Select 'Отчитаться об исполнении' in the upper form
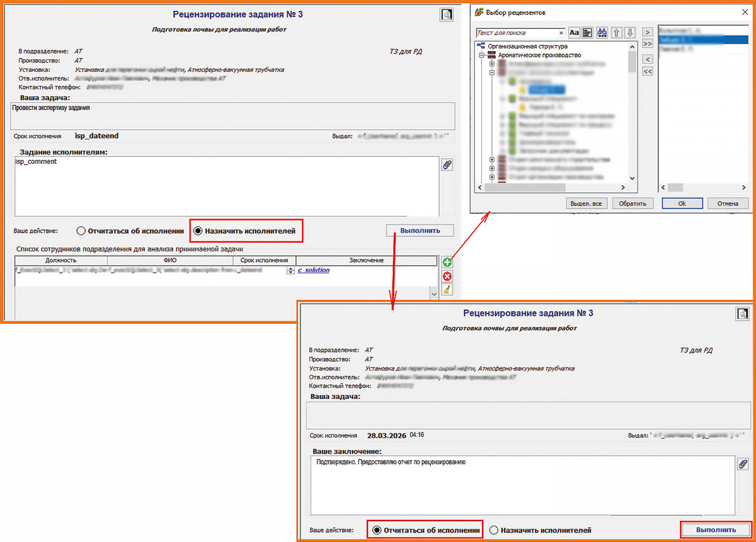756x542 pixels. [x=81, y=231]
